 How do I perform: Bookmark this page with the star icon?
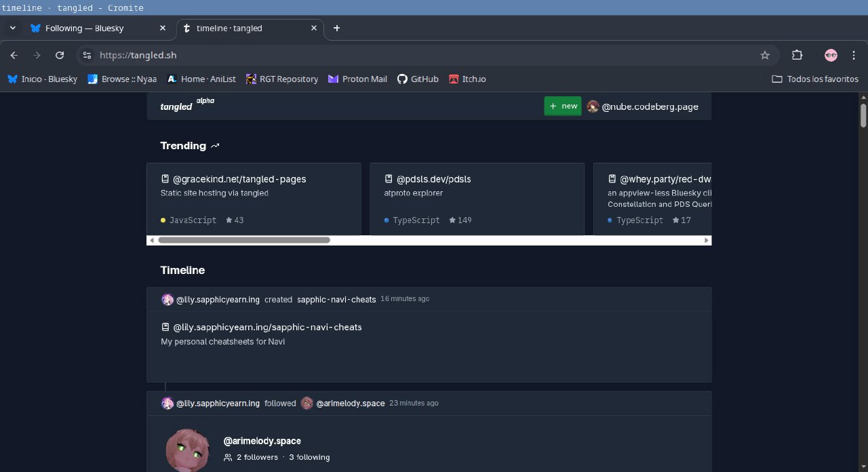(765, 55)
